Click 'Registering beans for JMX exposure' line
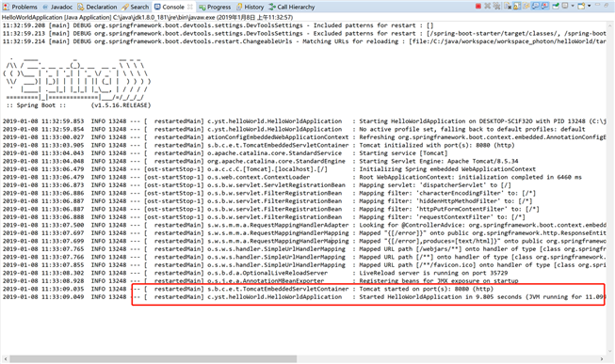615x364 pixels. click(x=261, y=281)
